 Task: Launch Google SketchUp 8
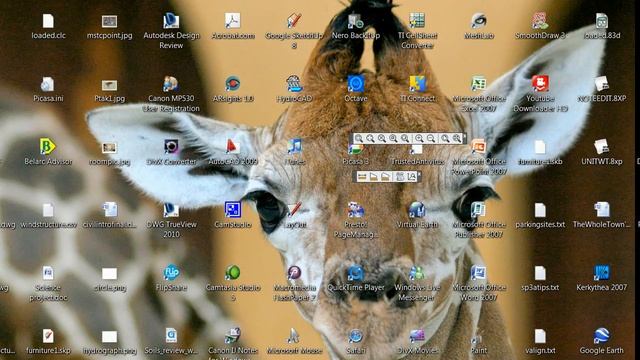[x=294, y=21]
